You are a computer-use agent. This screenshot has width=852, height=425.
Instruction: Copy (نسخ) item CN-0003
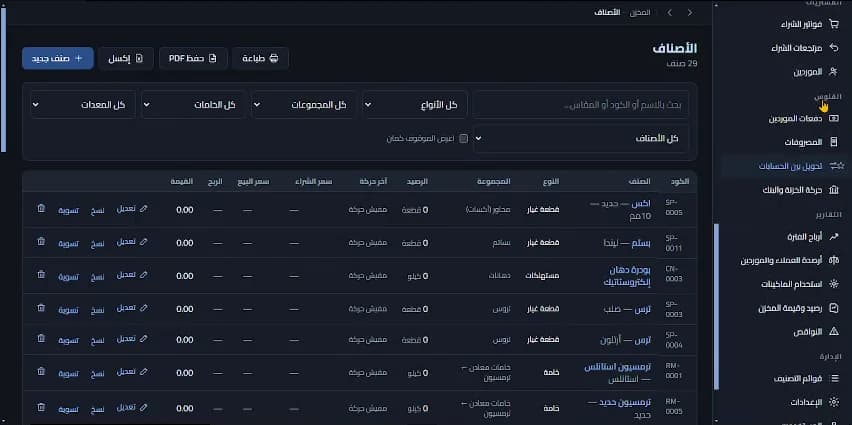pyautogui.click(x=97, y=277)
